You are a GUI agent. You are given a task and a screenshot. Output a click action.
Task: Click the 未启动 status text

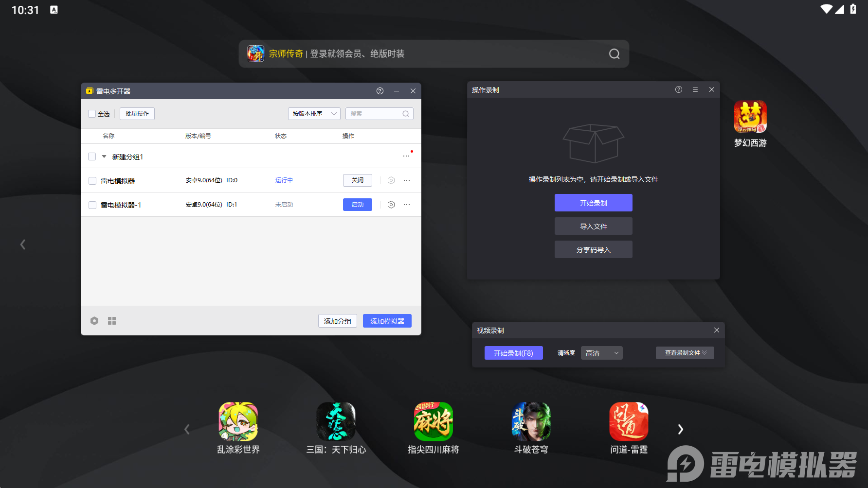284,205
